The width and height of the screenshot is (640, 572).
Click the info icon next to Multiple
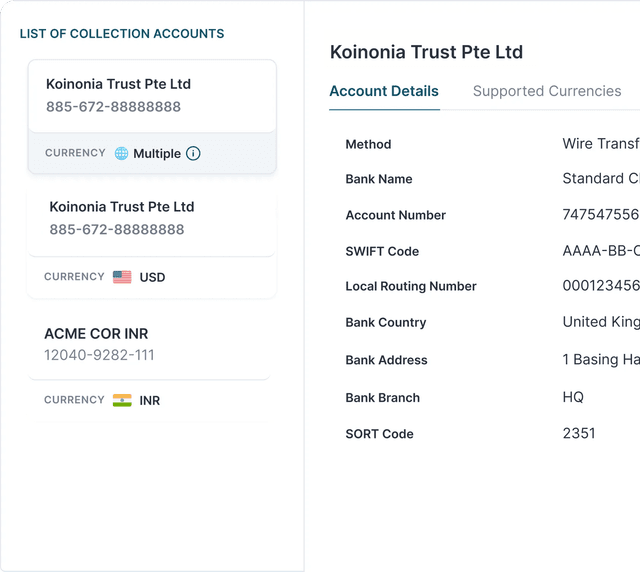click(193, 154)
